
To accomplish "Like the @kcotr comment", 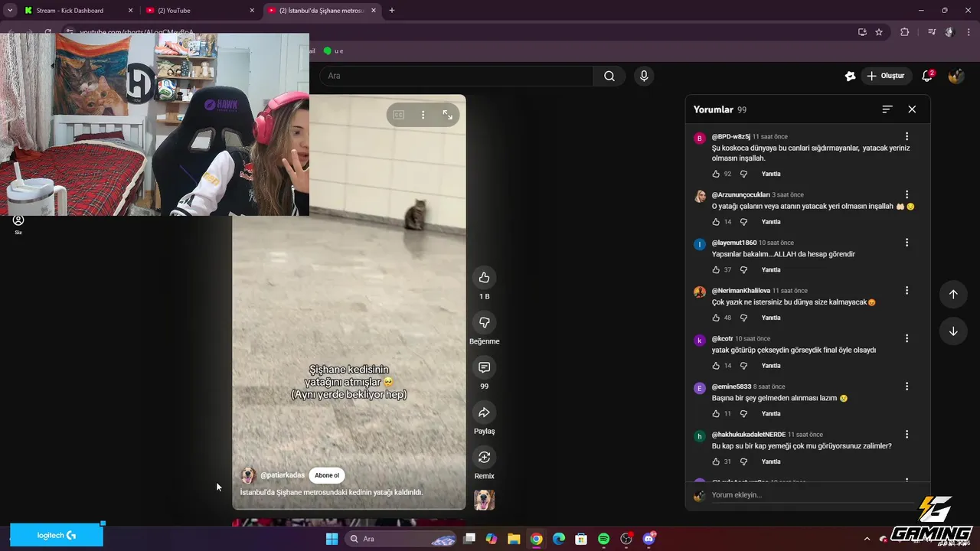I will pos(716,366).
